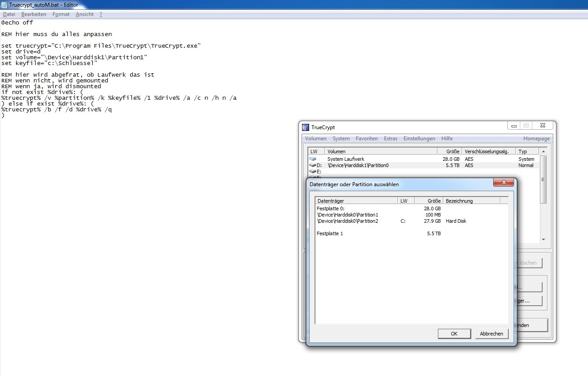
Task: Click the 'set volume=' line in Editor
Action: [74, 57]
